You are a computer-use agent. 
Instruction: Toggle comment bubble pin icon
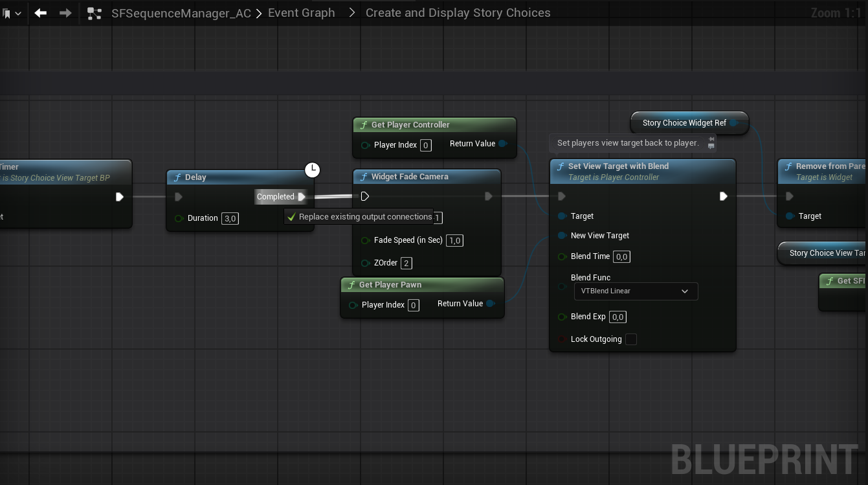coord(711,139)
